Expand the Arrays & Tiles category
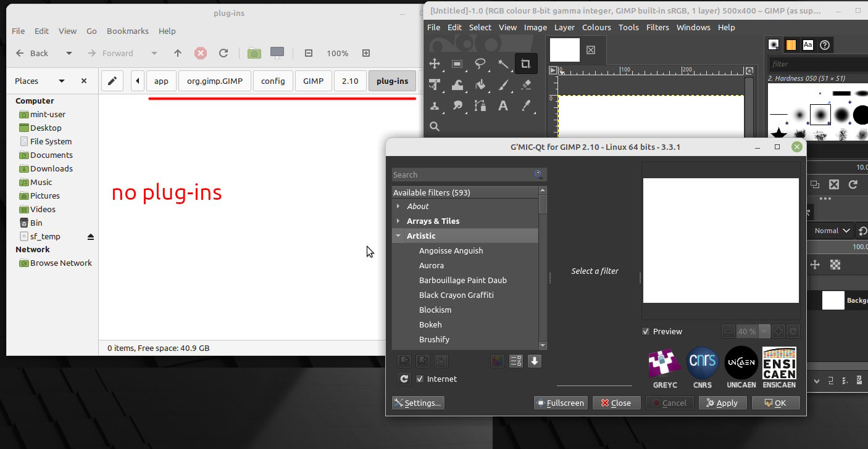This screenshot has height=449, width=868. tap(398, 221)
